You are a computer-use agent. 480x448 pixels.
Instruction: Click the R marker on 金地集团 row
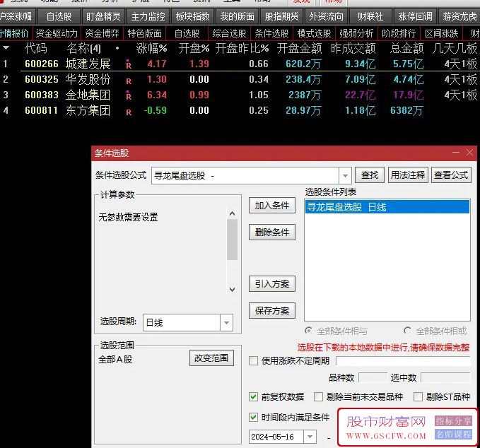(x=129, y=96)
